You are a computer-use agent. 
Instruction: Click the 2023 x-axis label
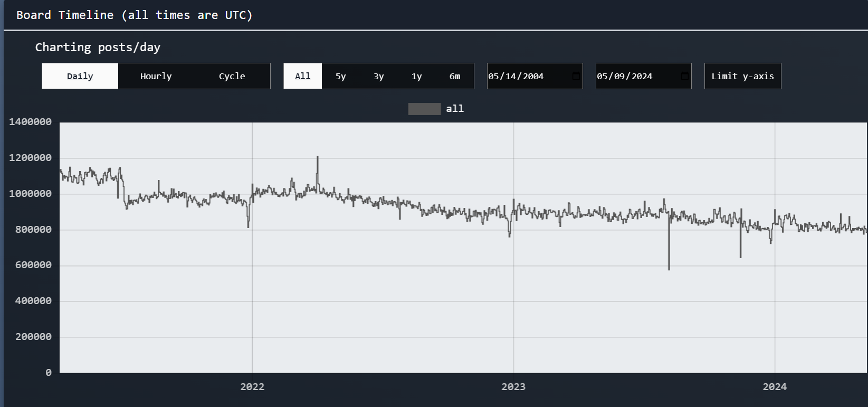click(513, 386)
